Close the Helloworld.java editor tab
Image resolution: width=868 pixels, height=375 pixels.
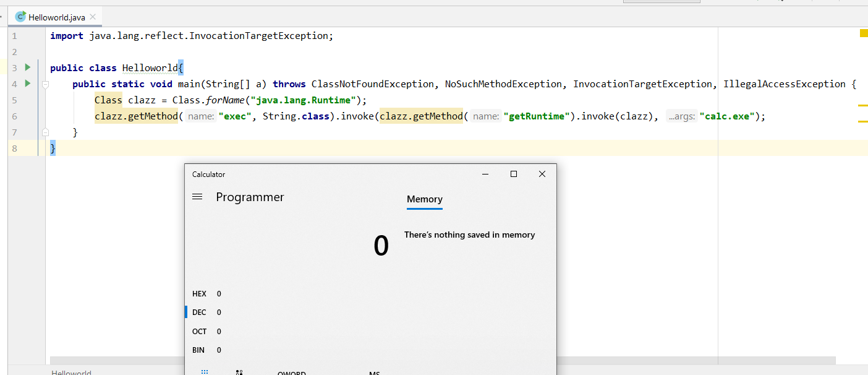93,17
